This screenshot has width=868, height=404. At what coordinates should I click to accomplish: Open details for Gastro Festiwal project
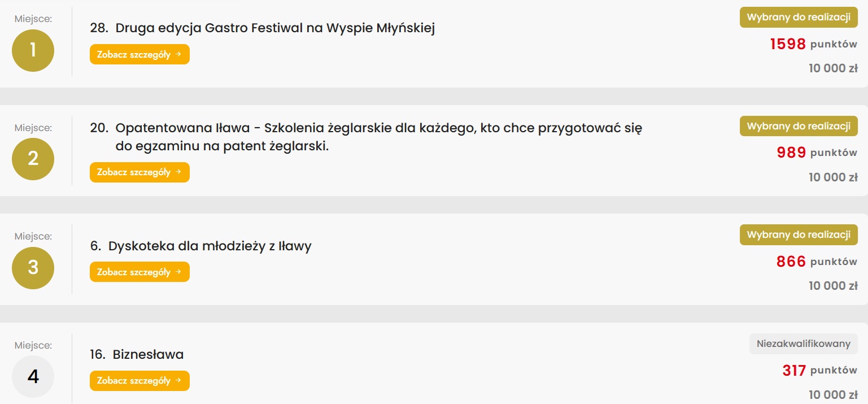pos(139,54)
